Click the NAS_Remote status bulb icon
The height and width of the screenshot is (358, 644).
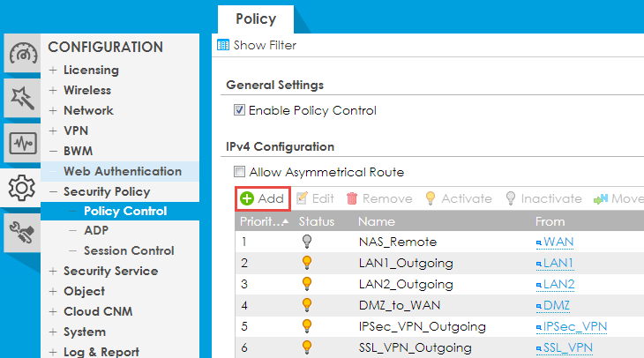pyautogui.click(x=308, y=242)
